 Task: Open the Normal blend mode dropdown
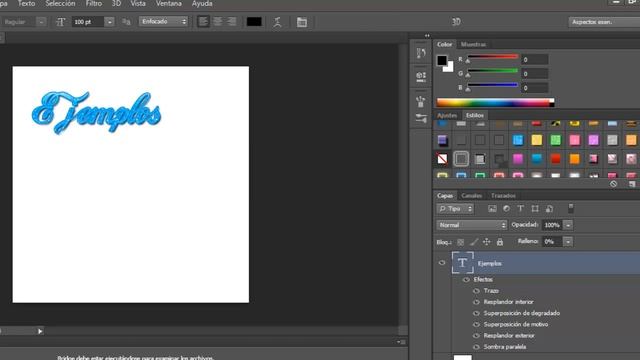click(x=471, y=225)
